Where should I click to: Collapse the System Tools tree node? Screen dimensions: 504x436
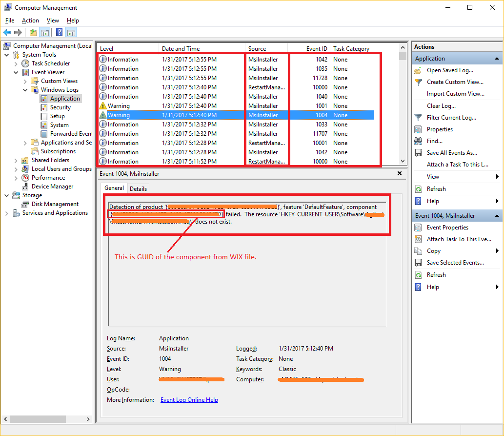click(6, 55)
